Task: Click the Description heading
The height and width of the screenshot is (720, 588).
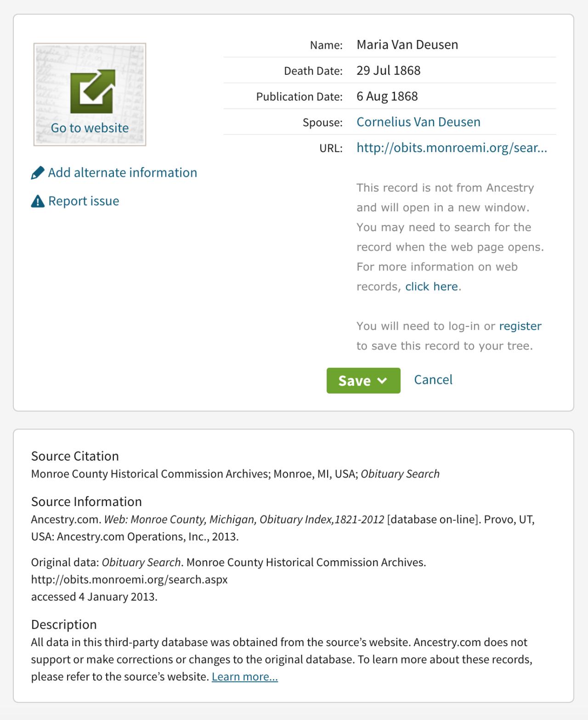Action: point(64,624)
